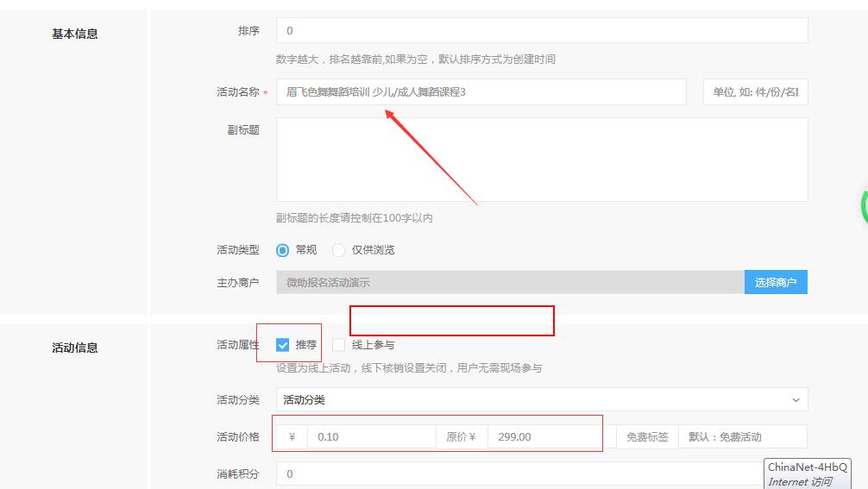The height and width of the screenshot is (489, 868).
Task: Click the 单位 unit input box
Action: click(x=755, y=91)
